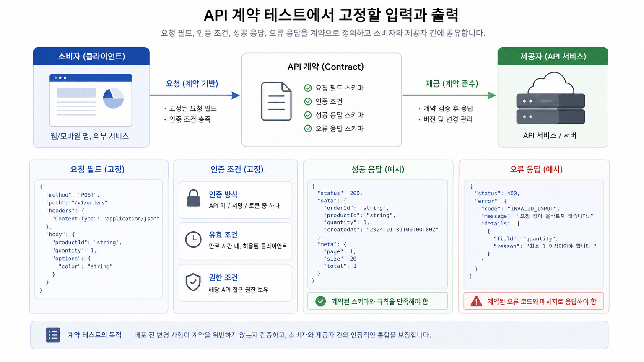Image resolution: width=644 pixels, height=362 pixels.
Task: Click the 인증 방식 card title
Action: (223, 194)
